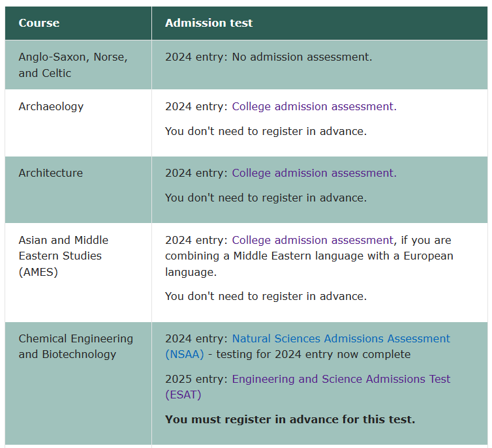The image size is (492, 448).
Task: Click Asian and Middle Eastern Studies cell
Action: coord(78,273)
